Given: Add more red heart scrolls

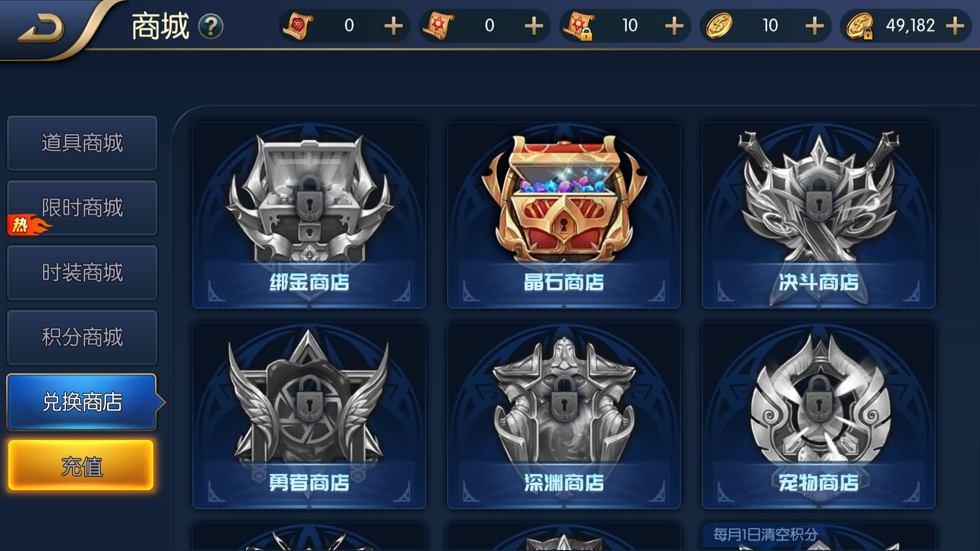Looking at the screenshot, I should (x=393, y=26).
